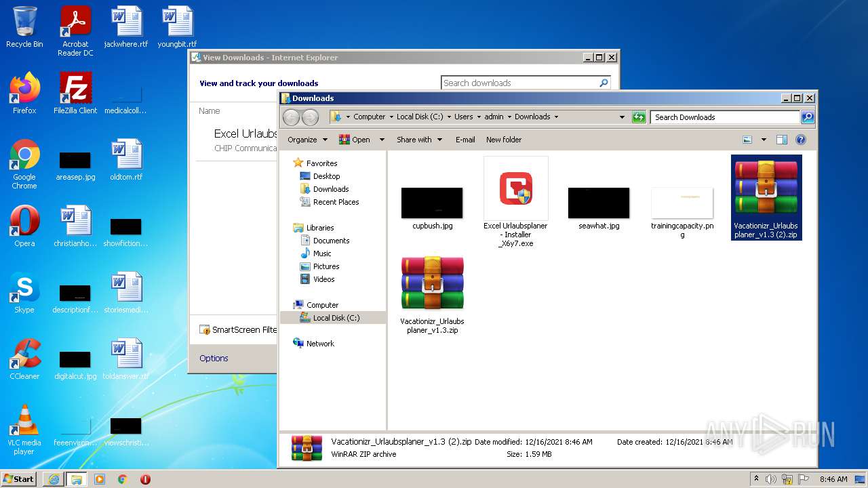Click the Start button
This screenshot has width=868, height=488.
(x=19, y=479)
